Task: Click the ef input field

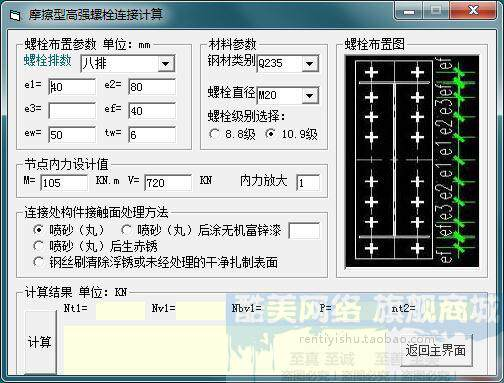Action: 152,111
